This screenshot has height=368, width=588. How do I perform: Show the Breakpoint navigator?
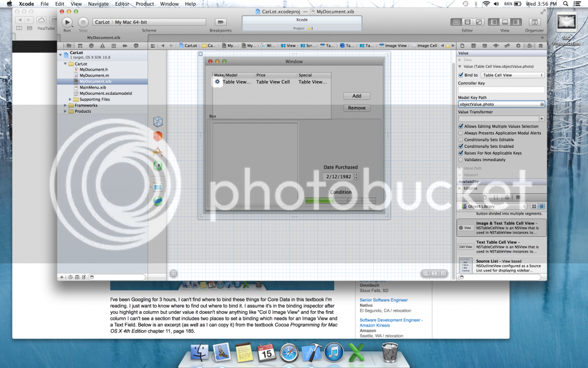tap(125, 46)
